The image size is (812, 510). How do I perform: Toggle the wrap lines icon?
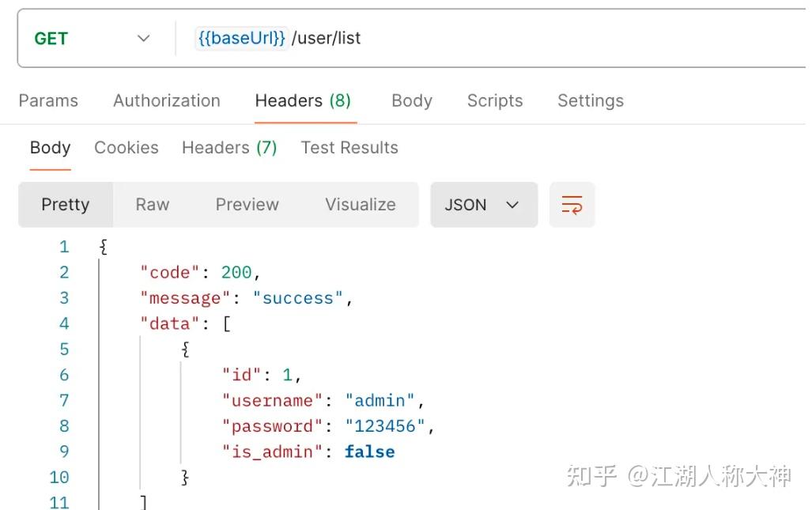[x=572, y=205]
